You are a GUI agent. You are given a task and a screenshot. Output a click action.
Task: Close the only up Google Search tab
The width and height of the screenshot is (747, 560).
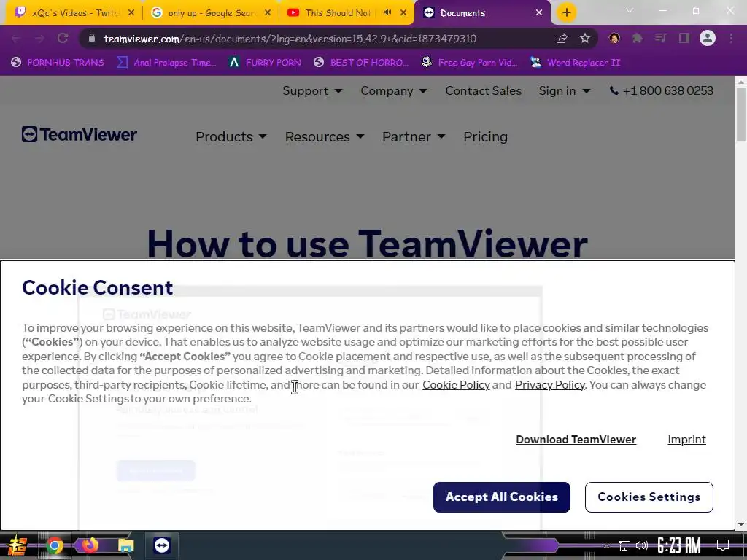pyautogui.click(x=268, y=12)
